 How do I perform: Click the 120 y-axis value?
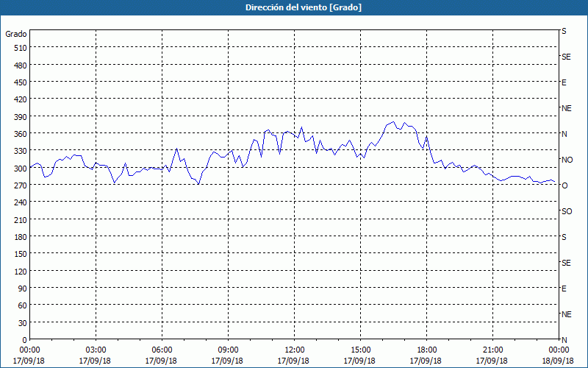pos(21,271)
